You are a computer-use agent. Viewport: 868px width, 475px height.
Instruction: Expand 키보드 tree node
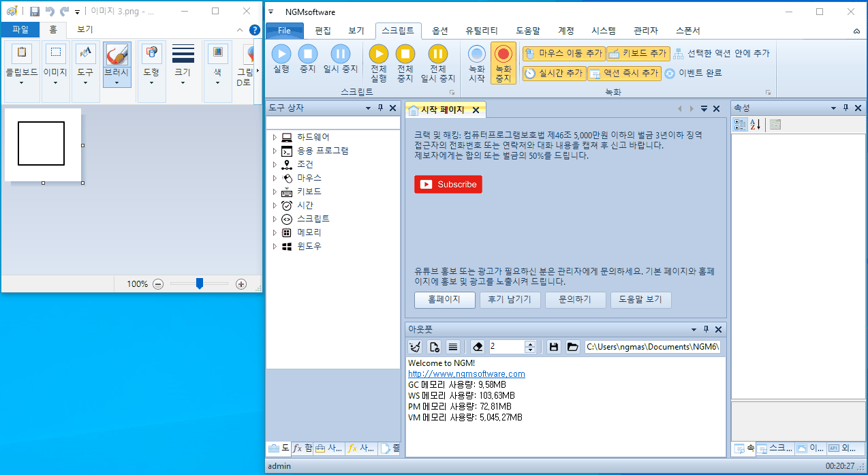(x=275, y=191)
